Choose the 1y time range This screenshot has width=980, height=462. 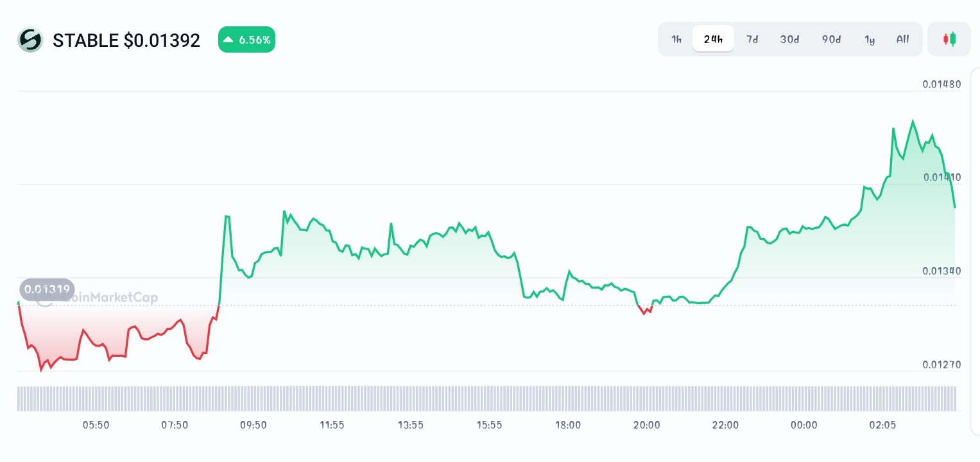click(870, 39)
